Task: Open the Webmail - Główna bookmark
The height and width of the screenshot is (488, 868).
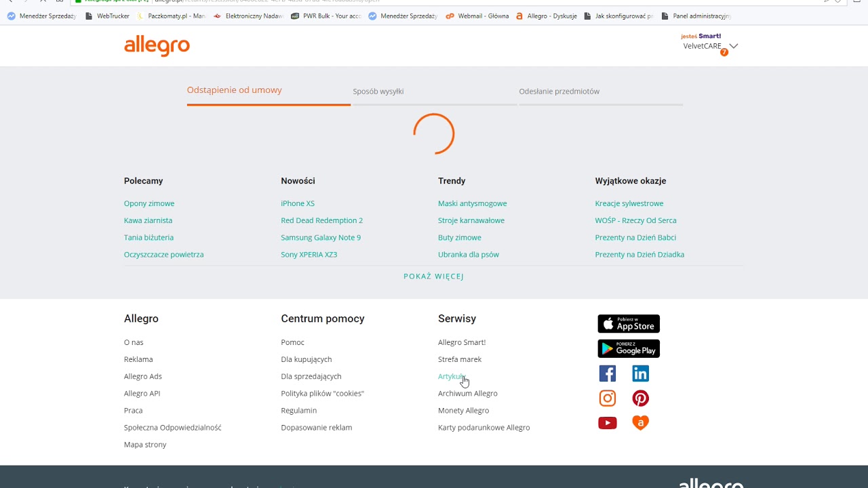Action: tap(477, 16)
